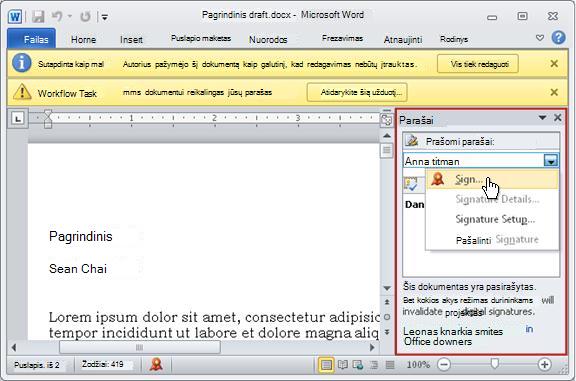This screenshot has height=381, width=576.
Task: Click the signatures ribbon icon in status bar
Action: pyautogui.click(x=156, y=364)
